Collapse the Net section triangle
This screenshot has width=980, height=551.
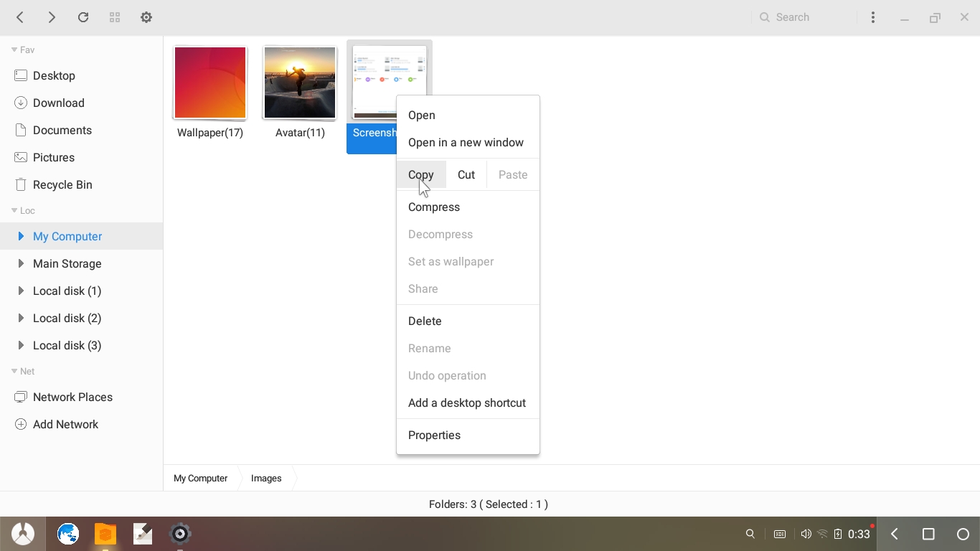point(14,372)
